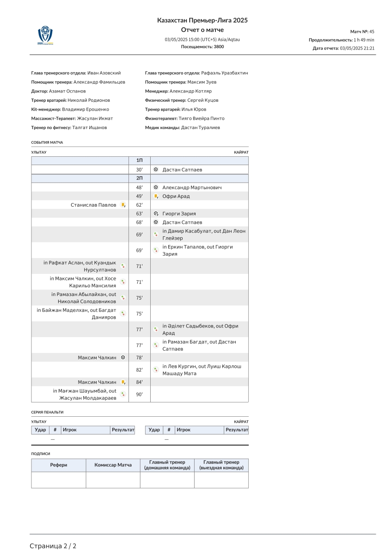The height and width of the screenshot is (555, 392).
Task: Click the goal icon next to Александр Мартынович
Action: point(156,187)
